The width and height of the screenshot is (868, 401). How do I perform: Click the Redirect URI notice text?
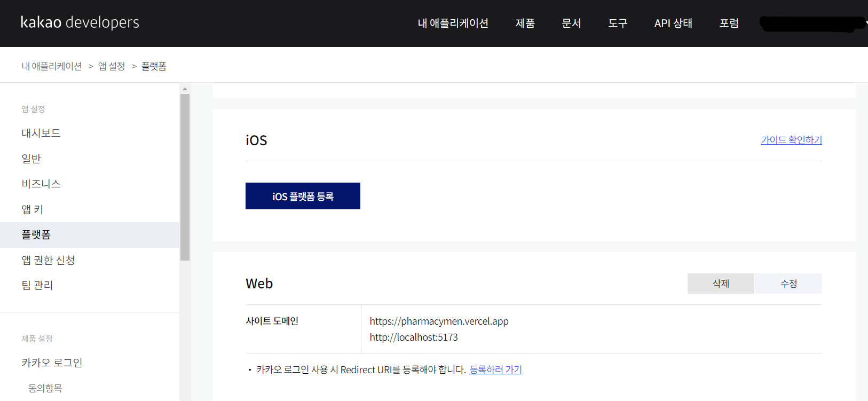tap(361, 369)
